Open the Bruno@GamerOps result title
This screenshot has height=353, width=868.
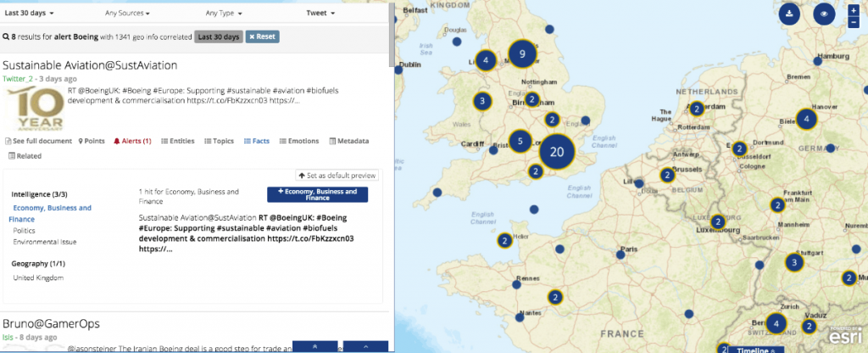pos(51,323)
